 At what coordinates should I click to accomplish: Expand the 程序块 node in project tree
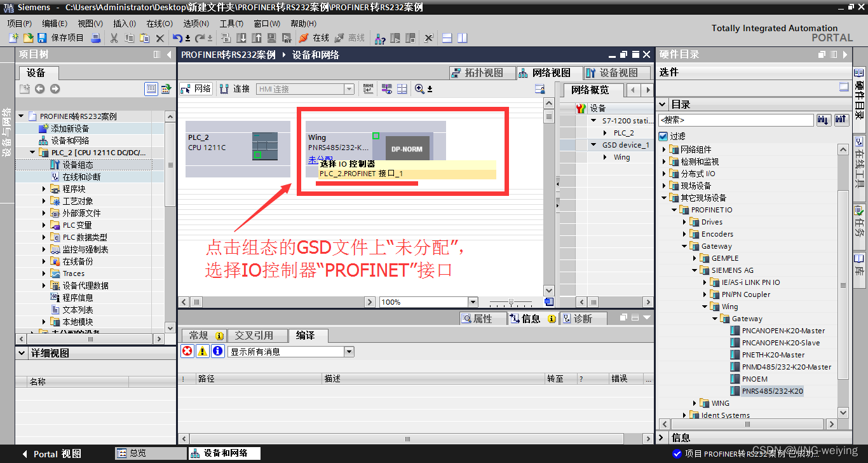[x=44, y=189]
